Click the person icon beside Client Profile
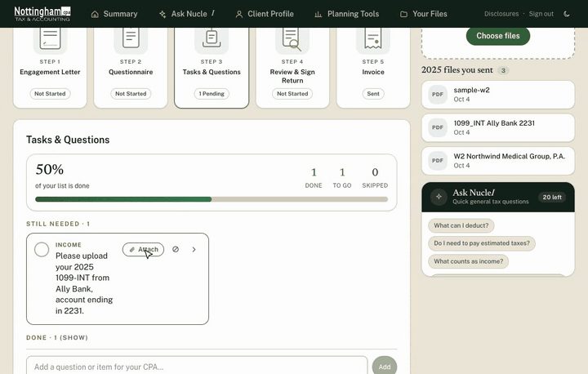The height and width of the screenshot is (374, 588). tap(238, 14)
